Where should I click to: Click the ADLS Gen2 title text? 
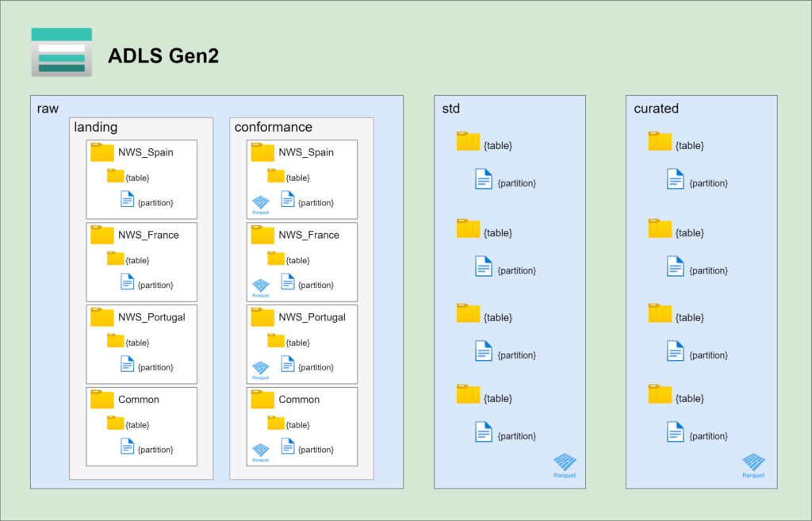point(163,56)
